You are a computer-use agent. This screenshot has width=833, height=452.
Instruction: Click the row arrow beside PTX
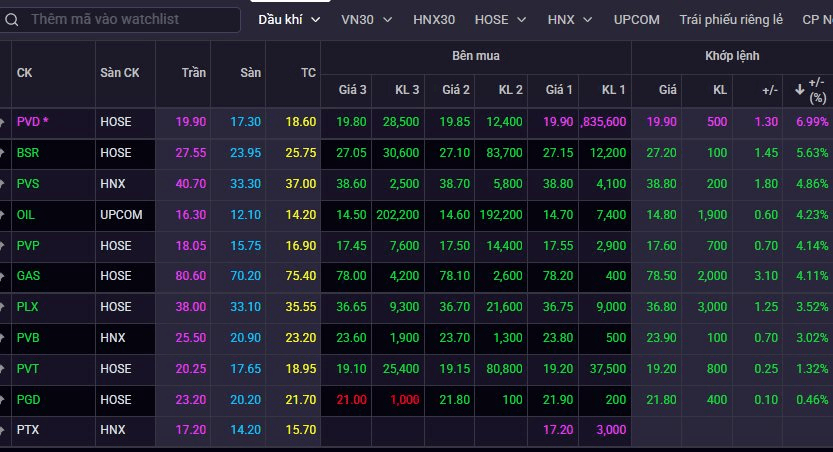coord(2,430)
